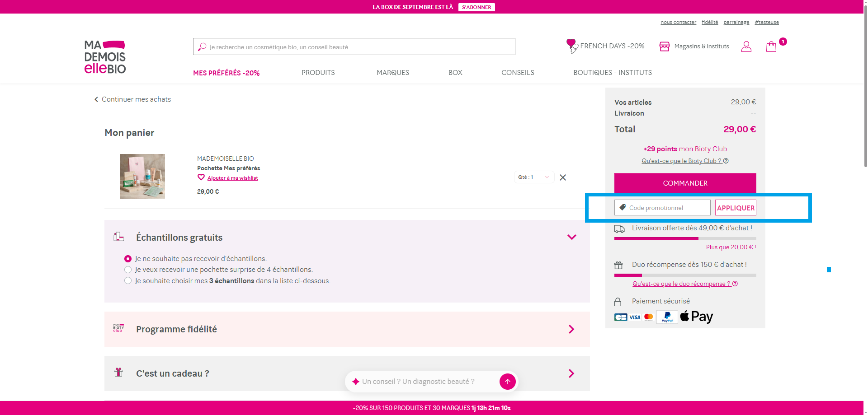Remove Pochette Mes préférés with the X
Viewport: 868px width, 415px height.
[563, 177]
